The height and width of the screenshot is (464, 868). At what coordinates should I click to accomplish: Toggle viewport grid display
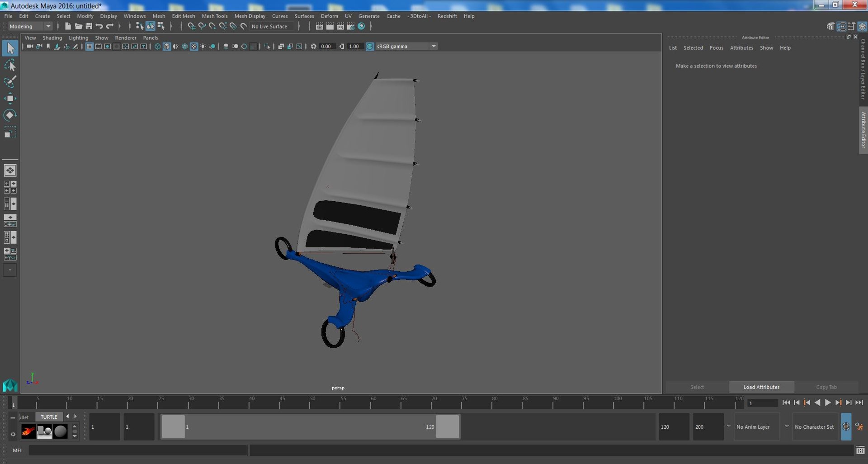click(89, 47)
